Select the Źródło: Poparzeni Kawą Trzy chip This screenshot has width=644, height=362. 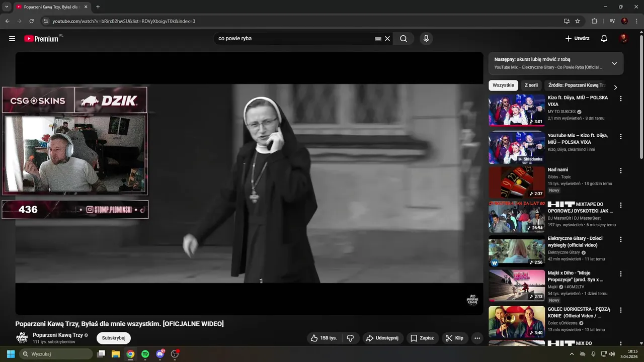point(577,85)
